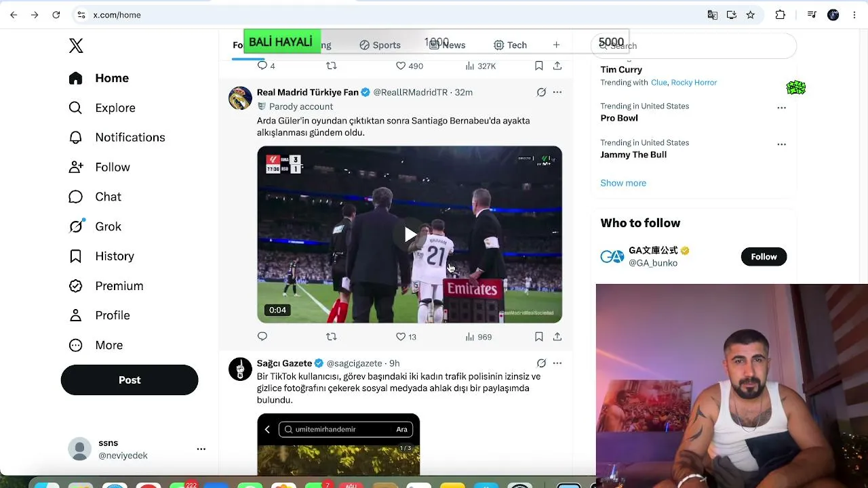Open more options on the Sağcı Gazete post

(x=557, y=363)
